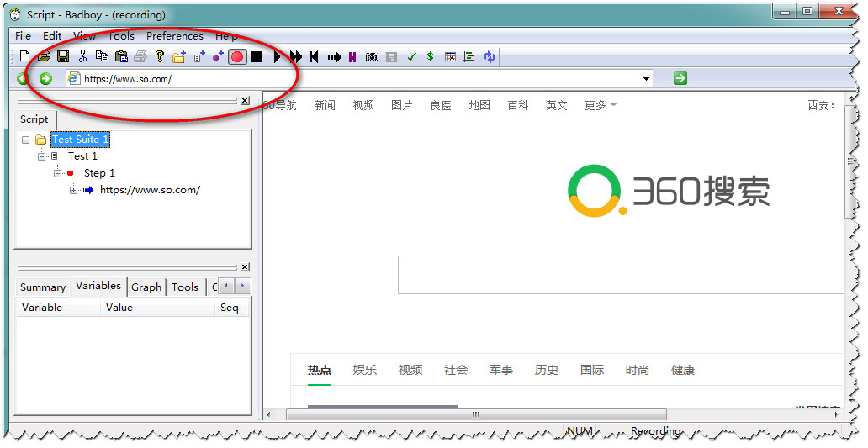The image size is (868, 448).
Task: Collapse the Test 1 node
Action: click(41, 156)
